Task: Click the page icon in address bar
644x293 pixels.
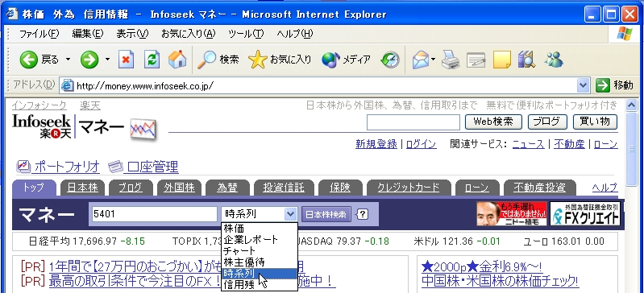Action: coord(67,86)
